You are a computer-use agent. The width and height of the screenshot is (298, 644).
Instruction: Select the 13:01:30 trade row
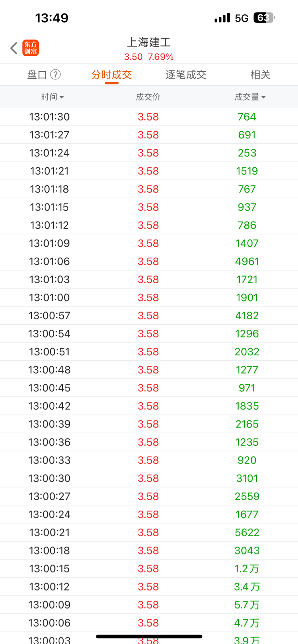pyautogui.click(x=149, y=117)
